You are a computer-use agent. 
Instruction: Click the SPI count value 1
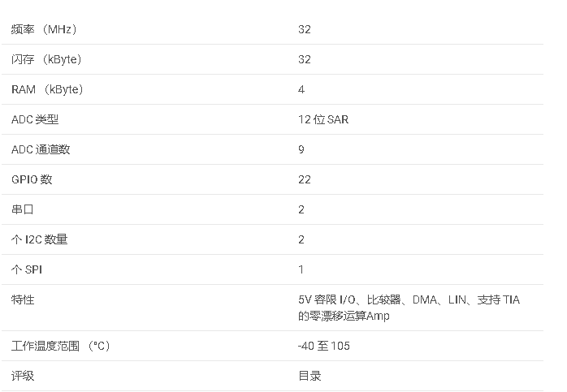click(301, 269)
